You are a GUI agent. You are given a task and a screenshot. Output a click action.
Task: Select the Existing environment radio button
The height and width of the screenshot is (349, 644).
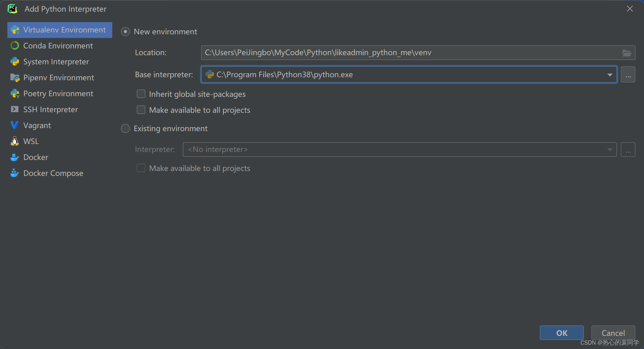pyautogui.click(x=125, y=128)
